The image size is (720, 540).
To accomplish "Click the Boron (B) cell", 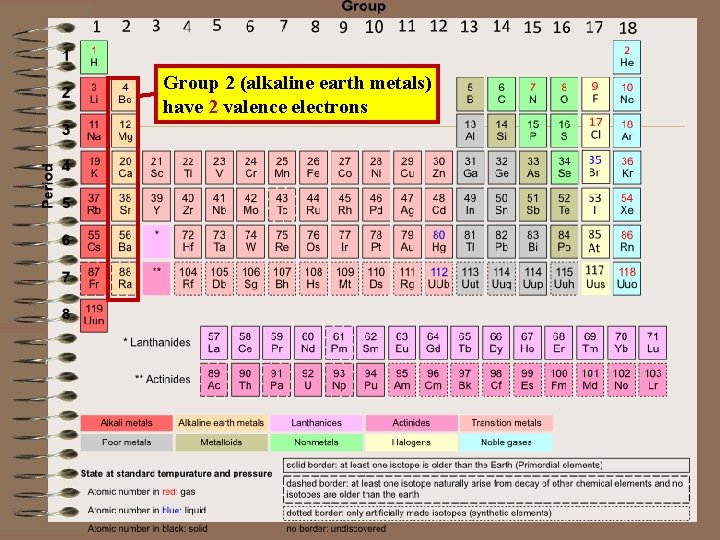I will tap(470, 94).
